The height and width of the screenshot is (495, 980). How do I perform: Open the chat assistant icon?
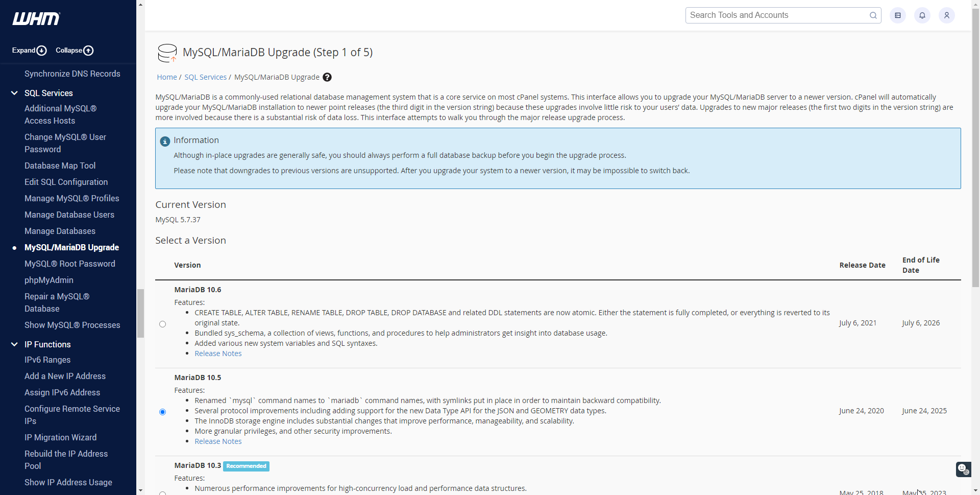[x=964, y=469]
